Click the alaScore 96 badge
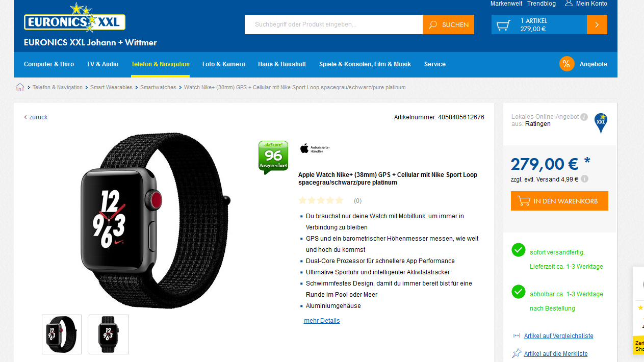 273,157
